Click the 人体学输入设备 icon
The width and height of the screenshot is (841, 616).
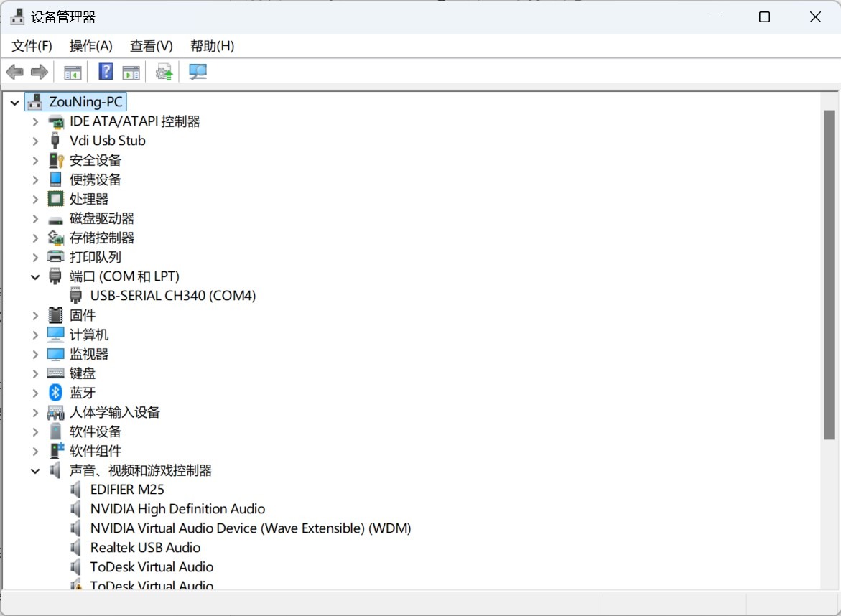tap(56, 412)
